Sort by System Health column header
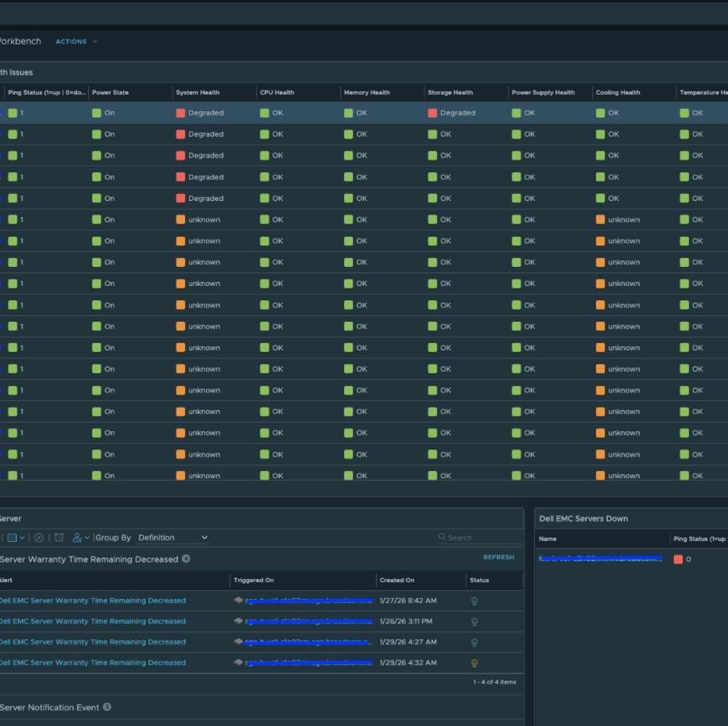 (198, 92)
